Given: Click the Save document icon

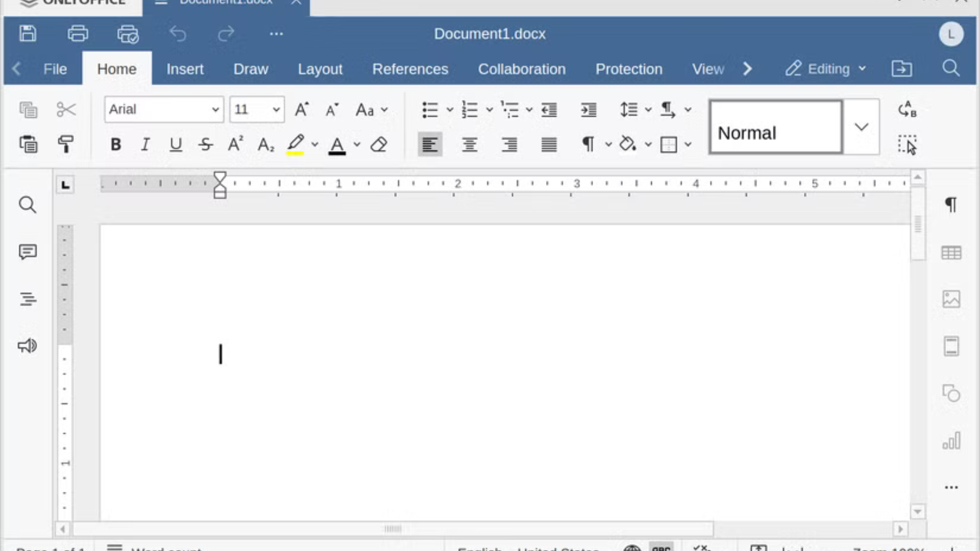Looking at the screenshot, I should (x=28, y=34).
